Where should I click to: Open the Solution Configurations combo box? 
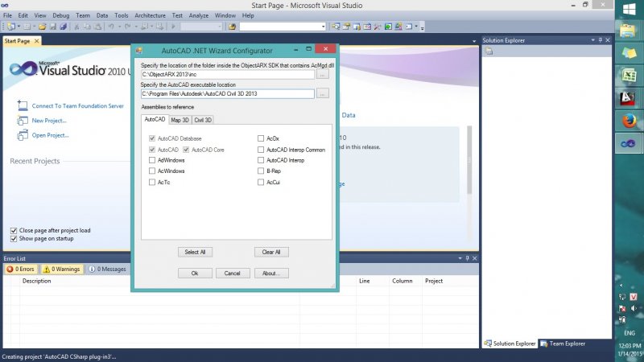tap(201, 27)
